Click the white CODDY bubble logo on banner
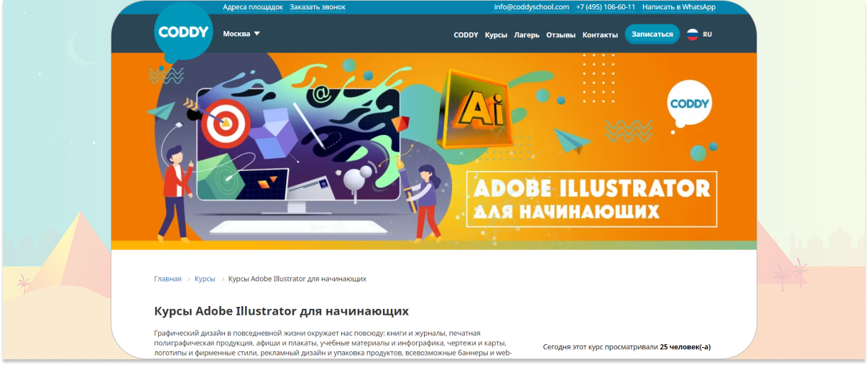 click(690, 105)
